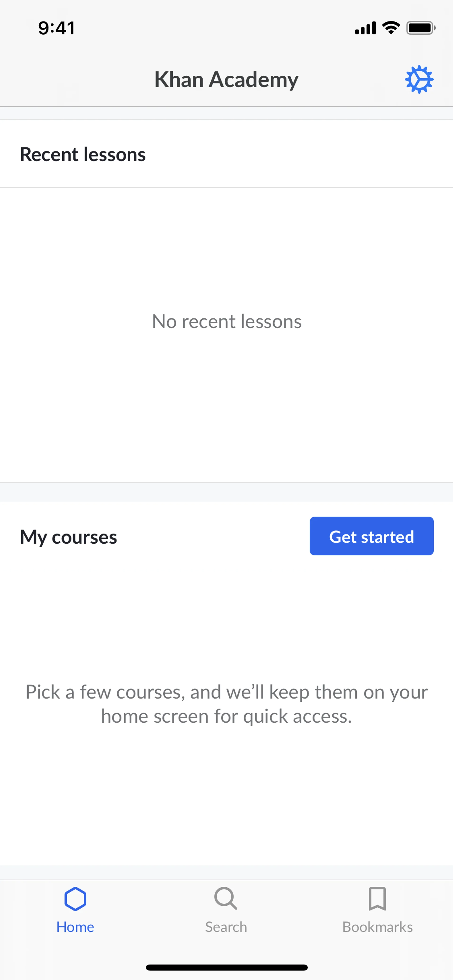Go to the Search tab label
The height and width of the screenshot is (980, 453).
coord(226,927)
